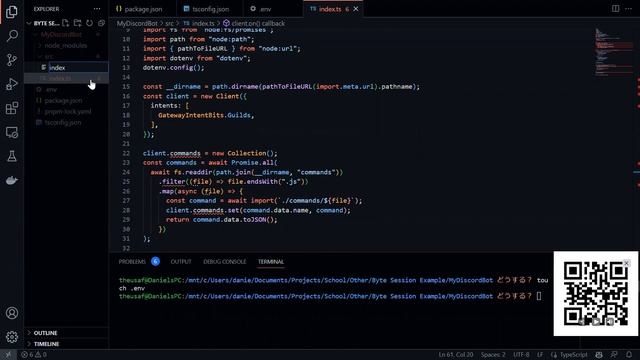This screenshot has height=360, width=640.
Task: Open the Extensions view icon
Action: click(x=11, y=108)
